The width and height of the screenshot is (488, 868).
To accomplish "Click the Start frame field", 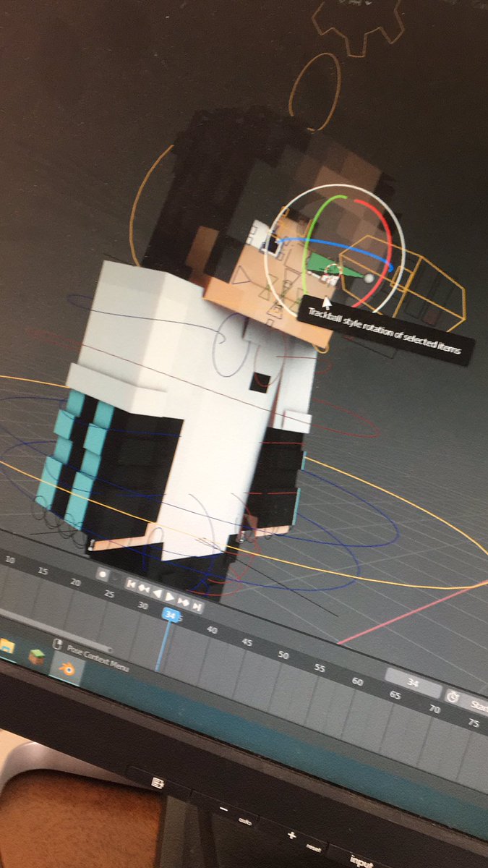I will coord(477,705).
